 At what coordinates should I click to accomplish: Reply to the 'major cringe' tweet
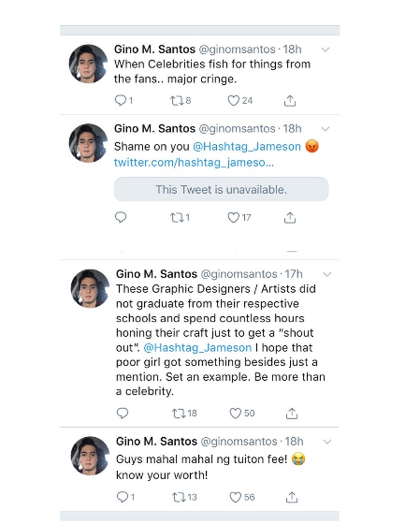point(120,100)
